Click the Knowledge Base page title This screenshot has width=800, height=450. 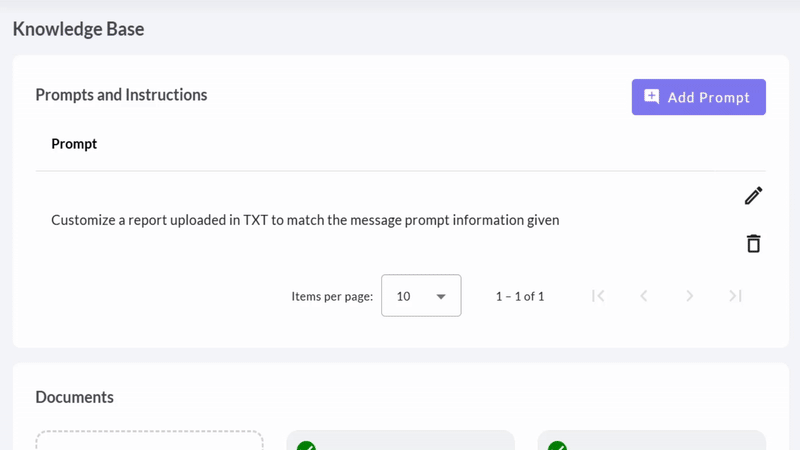[x=79, y=29]
